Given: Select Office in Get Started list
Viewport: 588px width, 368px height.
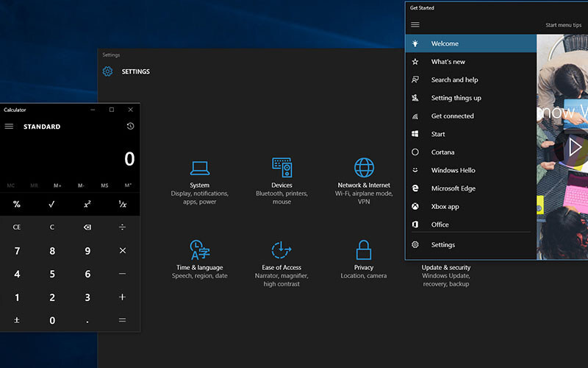Looking at the screenshot, I should (471, 224).
